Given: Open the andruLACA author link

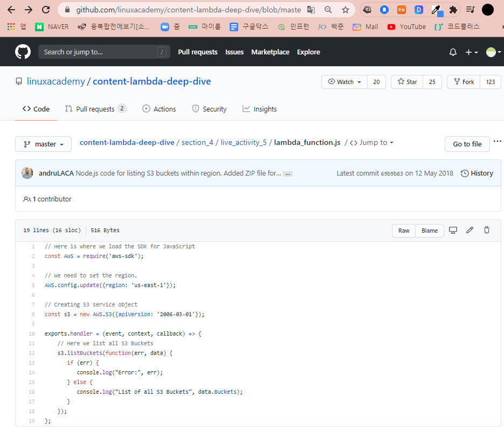Looking at the screenshot, I should click(x=56, y=173).
